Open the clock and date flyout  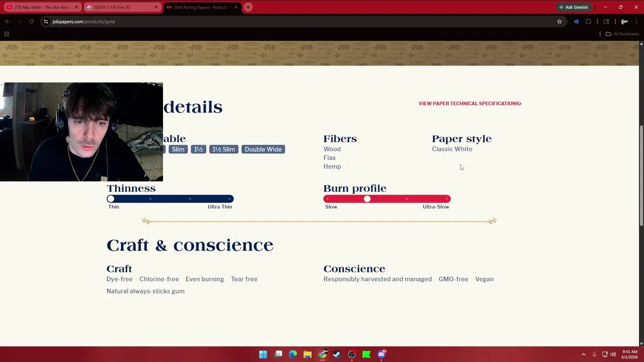coord(629,354)
